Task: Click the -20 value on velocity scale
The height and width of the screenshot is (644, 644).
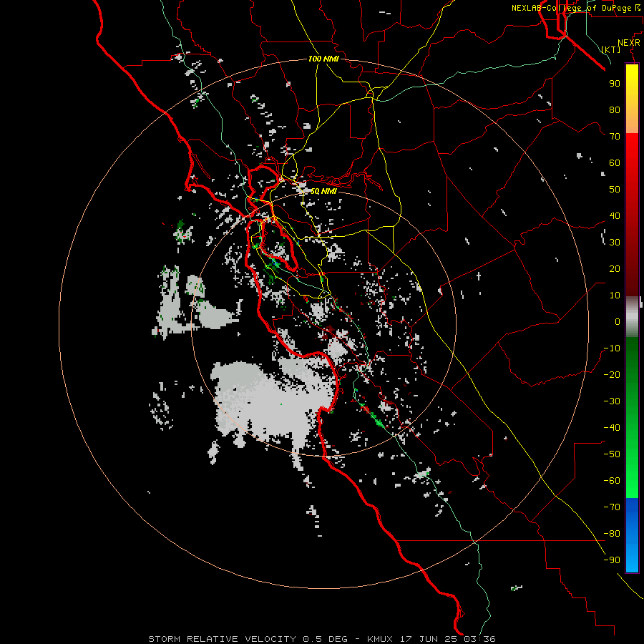Action: click(x=612, y=374)
